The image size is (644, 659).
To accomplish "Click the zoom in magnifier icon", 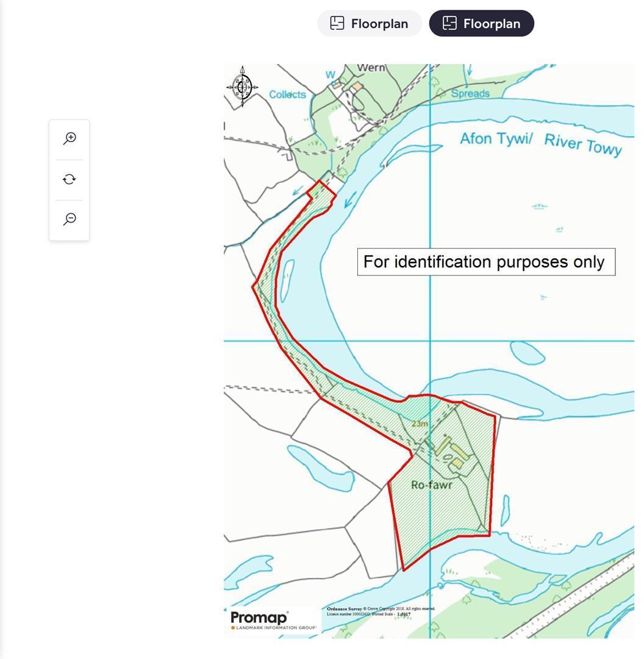I will pos(70,139).
